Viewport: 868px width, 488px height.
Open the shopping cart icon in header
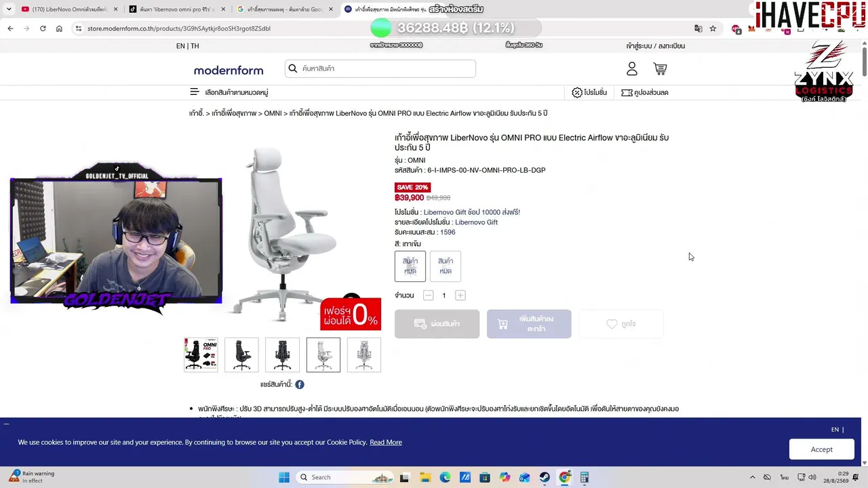[x=660, y=68]
